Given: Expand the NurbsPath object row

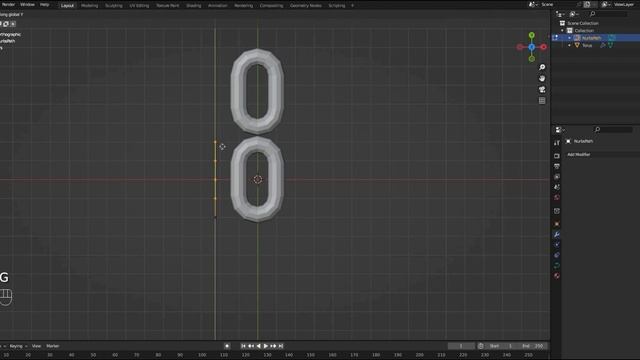Looking at the screenshot, I should point(570,38).
